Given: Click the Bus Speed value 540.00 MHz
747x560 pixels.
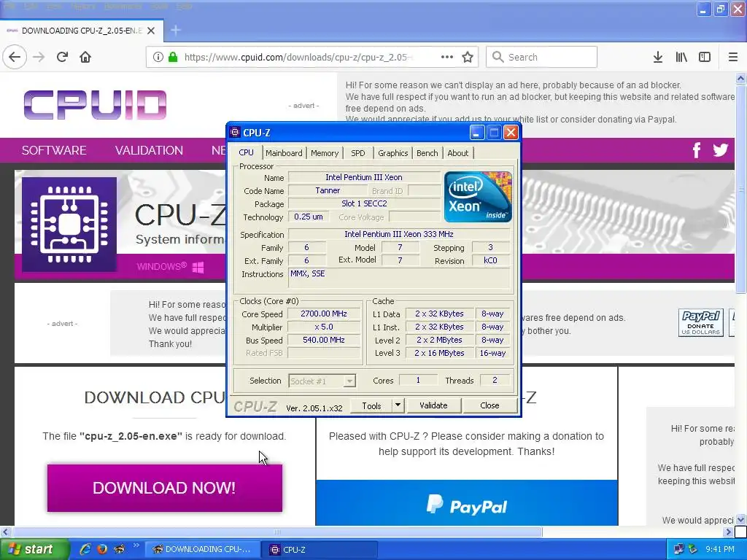Looking at the screenshot, I should pos(324,340).
